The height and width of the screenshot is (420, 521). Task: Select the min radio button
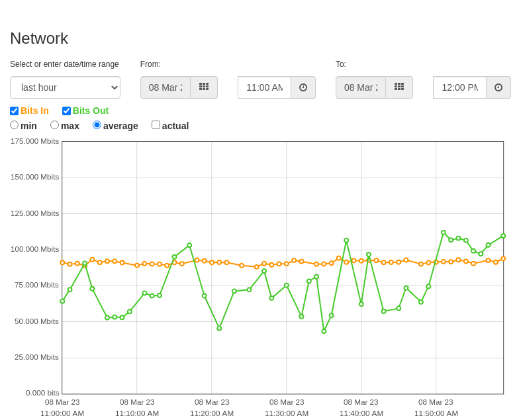pyautogui.click(x=15, y=125)
